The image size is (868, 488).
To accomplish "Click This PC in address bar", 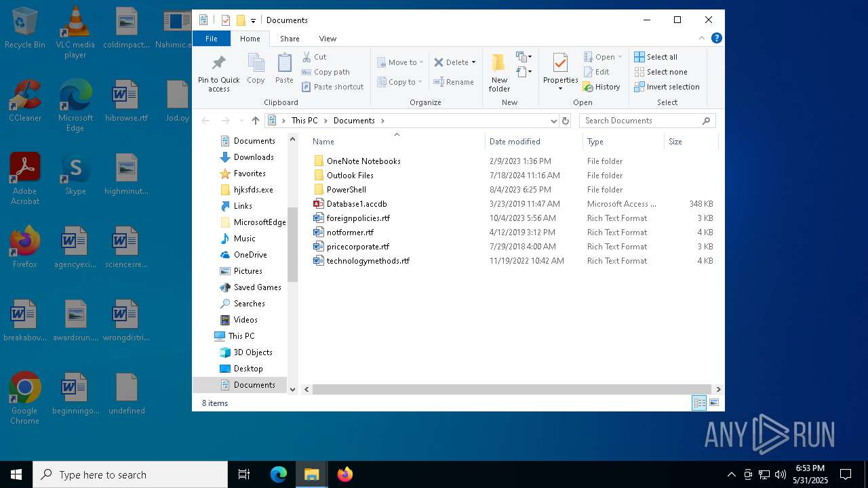I will click(x=304, y=121).
